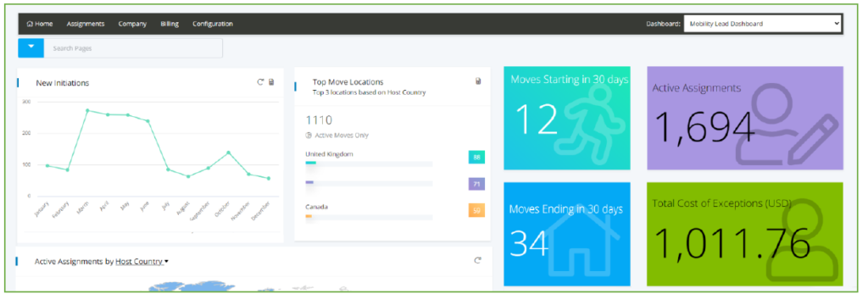Click the 1110 total value
The height and width of the screenshot is (305, 868).
(x=319, y=120)
